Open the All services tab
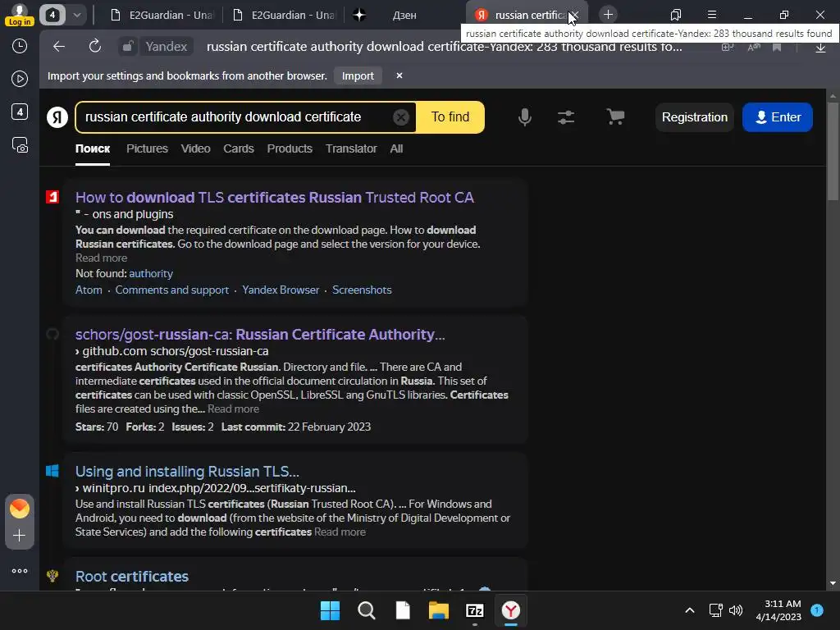Viewport: 840px width, 630px height. tap(396, 149)
